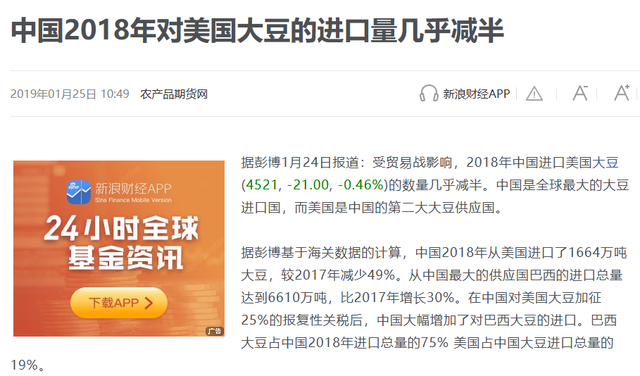Click the text 中国2018年从美国进口了1664万吨
The height and width of the screenshot is (376, 640).
click(521, 253)
